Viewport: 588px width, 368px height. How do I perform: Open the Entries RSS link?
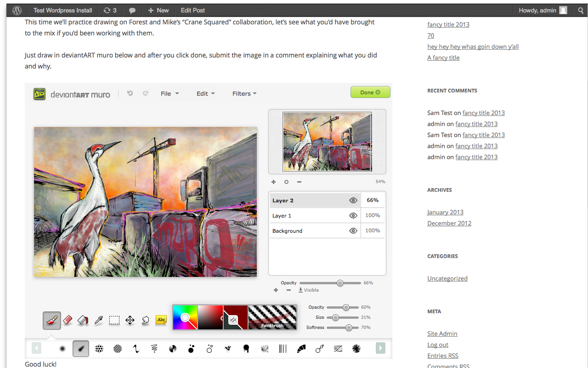tap(443, 356)
